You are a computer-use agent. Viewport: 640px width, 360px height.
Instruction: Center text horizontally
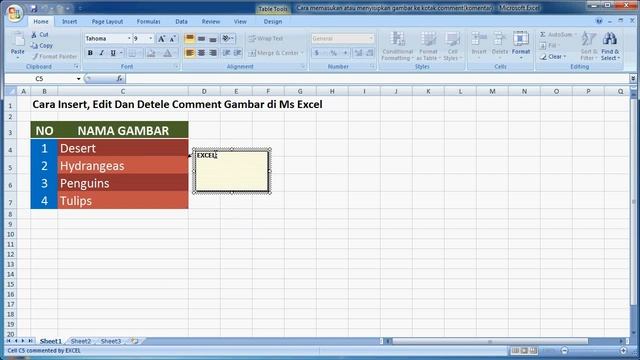click(201, 53)
